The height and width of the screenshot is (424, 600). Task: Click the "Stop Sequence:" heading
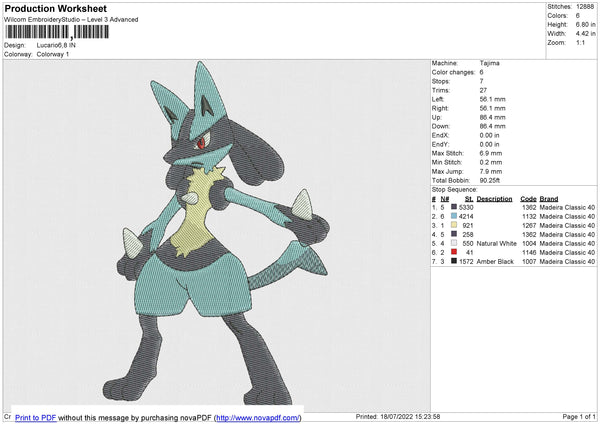(x=455, y=189)
